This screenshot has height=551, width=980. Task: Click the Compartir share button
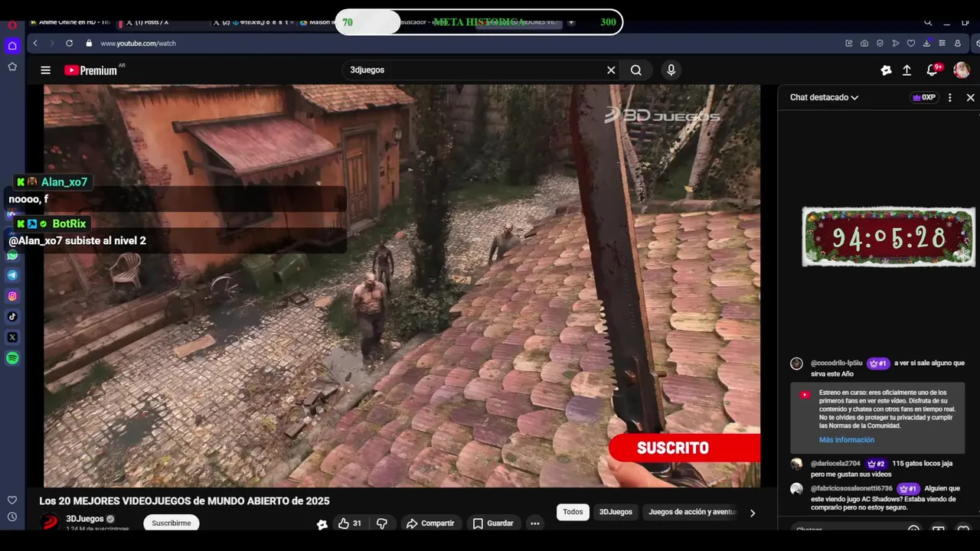pyautogui.click(x=430, y=523)
